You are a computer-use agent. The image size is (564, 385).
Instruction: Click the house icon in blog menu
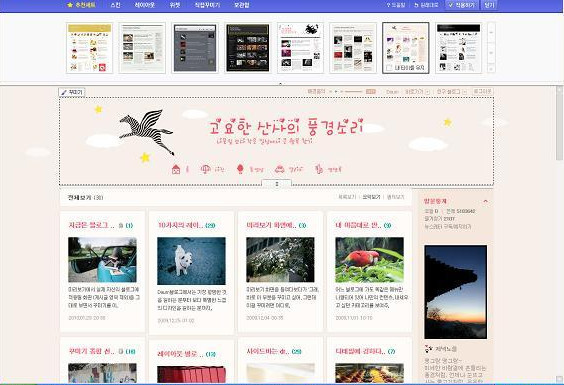176,169
